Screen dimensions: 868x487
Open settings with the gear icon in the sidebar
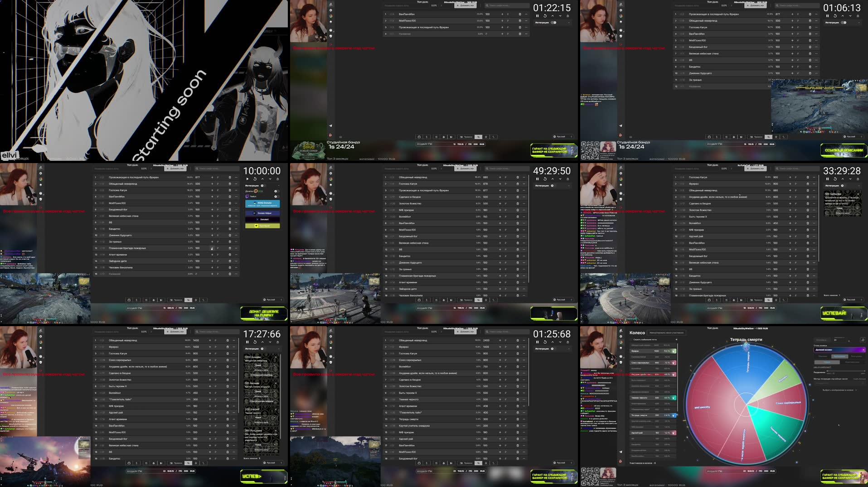coord(331,10)
